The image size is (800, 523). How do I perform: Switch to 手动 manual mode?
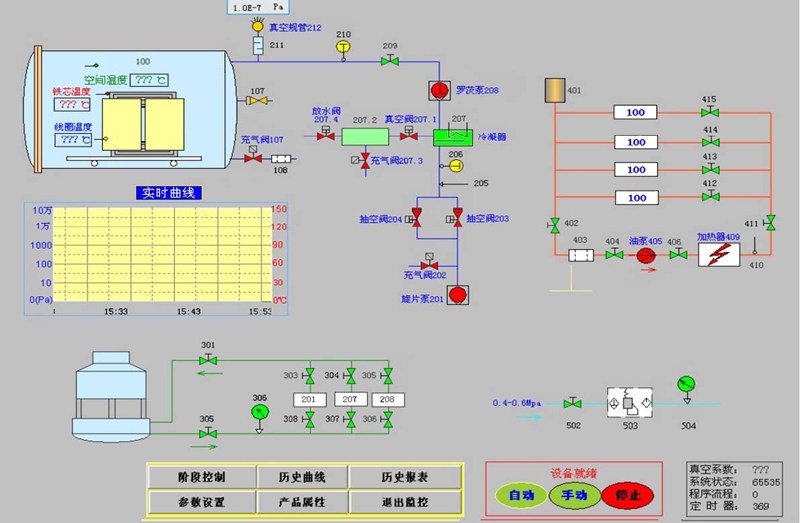[574, 495]
